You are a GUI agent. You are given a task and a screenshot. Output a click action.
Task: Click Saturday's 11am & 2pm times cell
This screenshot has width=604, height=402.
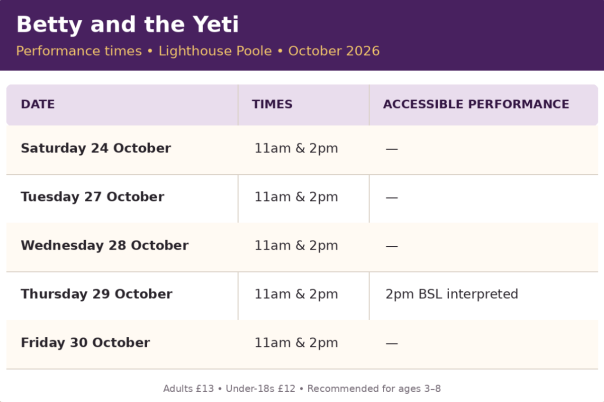(x=304, y=150)
